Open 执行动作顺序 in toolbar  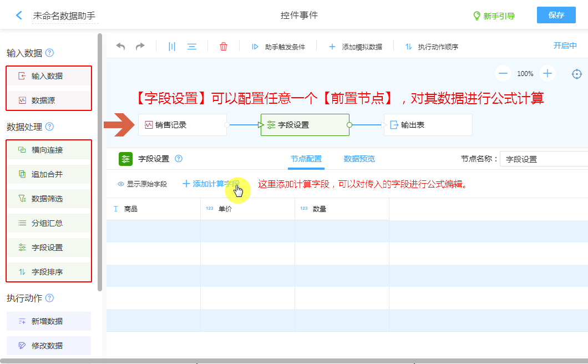(x=432, y=47)
